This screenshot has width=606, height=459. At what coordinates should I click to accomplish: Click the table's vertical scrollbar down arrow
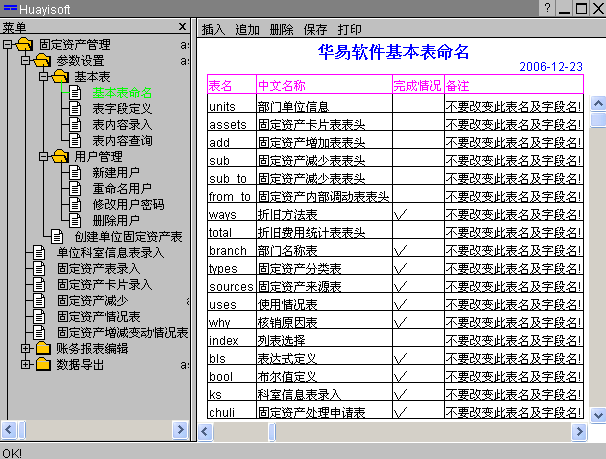pos(598,415)
